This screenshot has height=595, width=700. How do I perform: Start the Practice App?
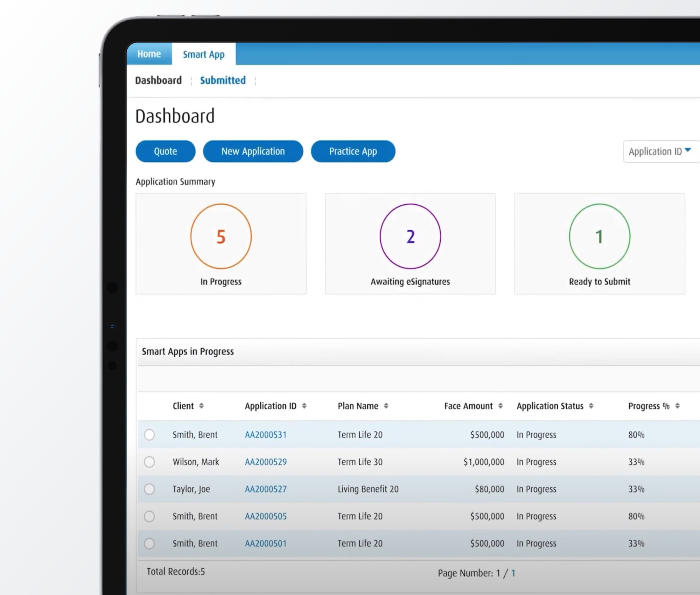[353, 151]
